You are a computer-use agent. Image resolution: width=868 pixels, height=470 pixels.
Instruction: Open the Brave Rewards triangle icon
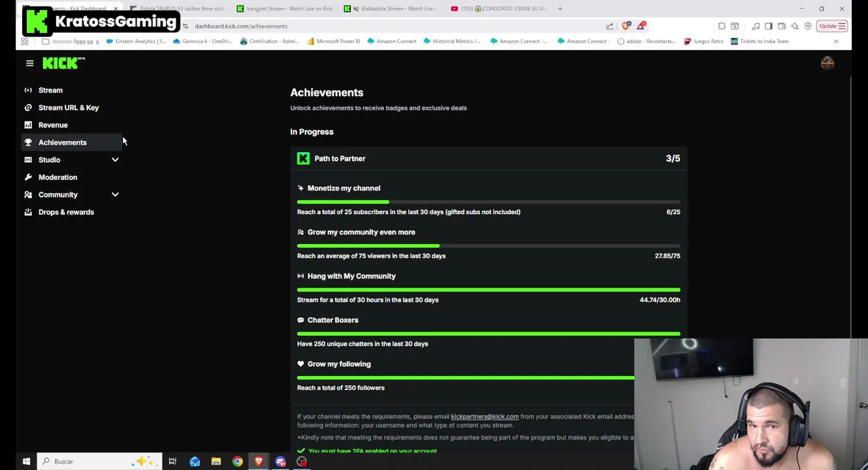pos(642,26)
